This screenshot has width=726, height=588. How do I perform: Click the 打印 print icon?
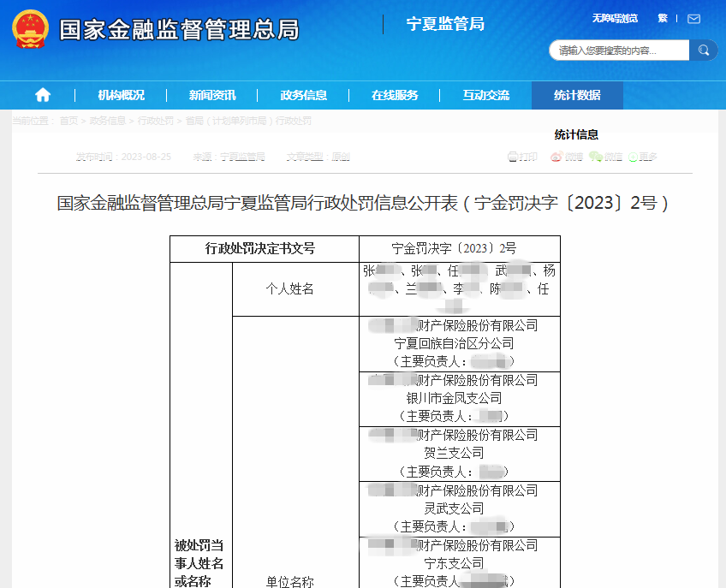click(x=522, y=157)
